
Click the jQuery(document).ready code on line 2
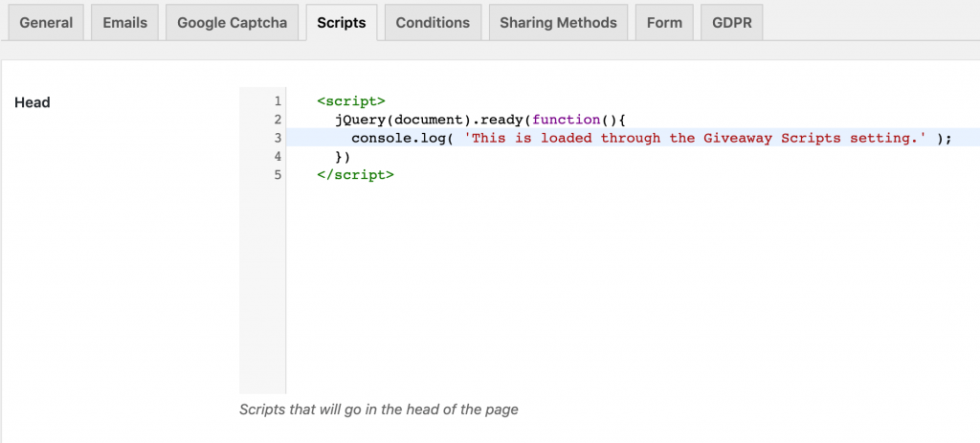point(431,120)
